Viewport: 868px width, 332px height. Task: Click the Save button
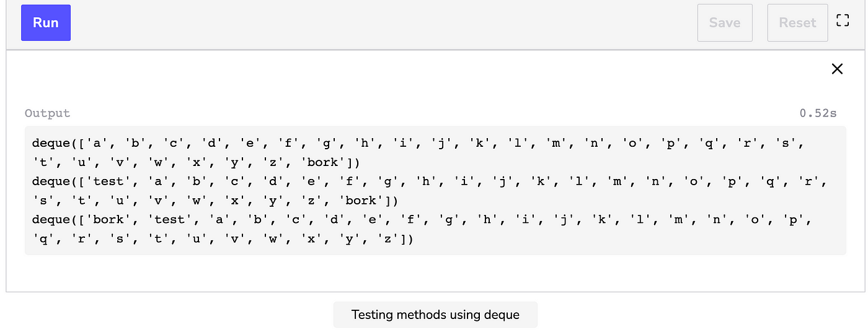tap(725, 23)
